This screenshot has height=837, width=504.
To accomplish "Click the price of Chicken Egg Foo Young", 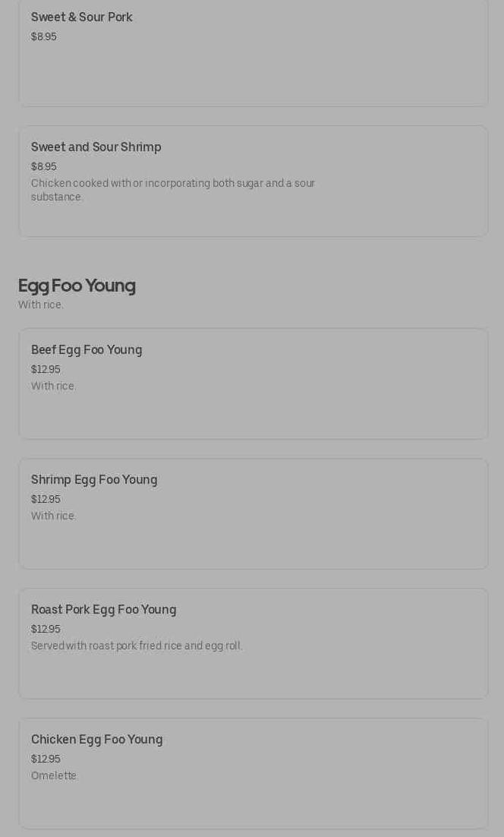I will [46, 760].
